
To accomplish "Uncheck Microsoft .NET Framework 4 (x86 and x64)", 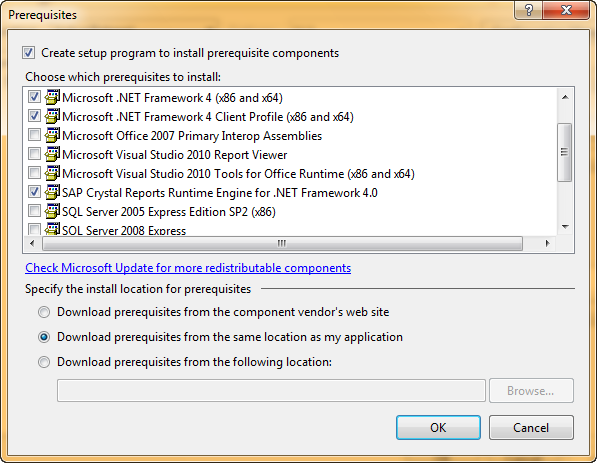I will pyautogui.click(x=34, y=97).
